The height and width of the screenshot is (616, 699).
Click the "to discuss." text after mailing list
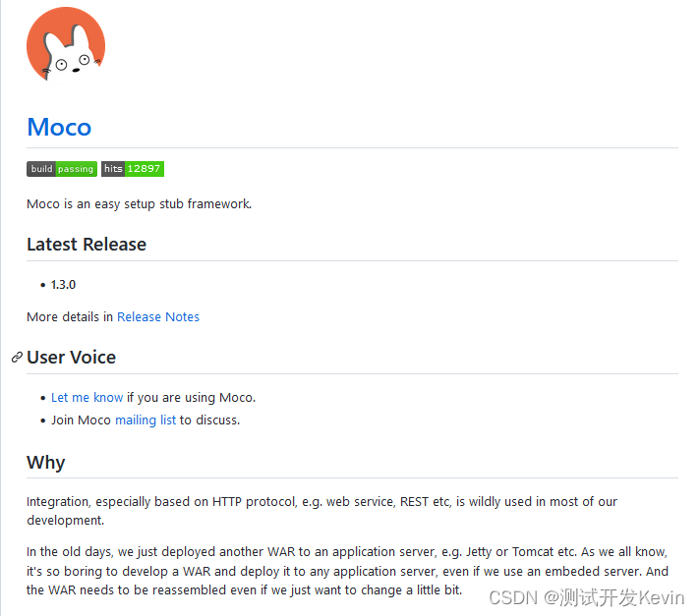[x=209, y=420]
